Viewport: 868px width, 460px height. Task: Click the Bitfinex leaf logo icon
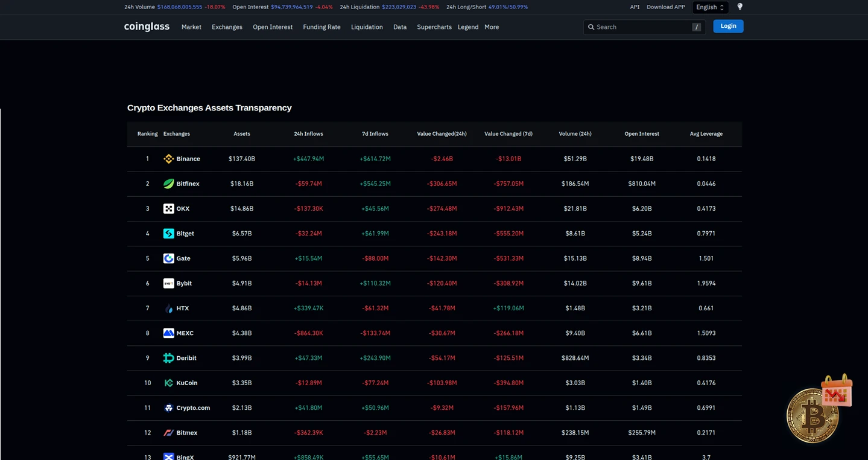(x=168, y=184)
